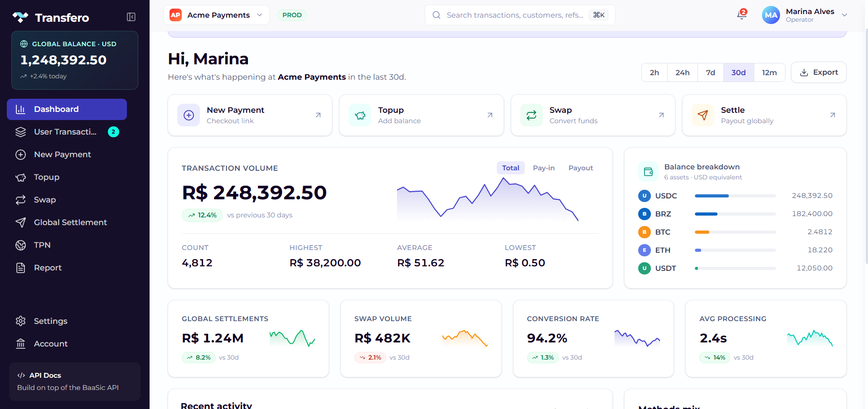Go to Global Settlement page
Image resolution: width=868 pixels, height=409 pixels.
click(67, 222)
